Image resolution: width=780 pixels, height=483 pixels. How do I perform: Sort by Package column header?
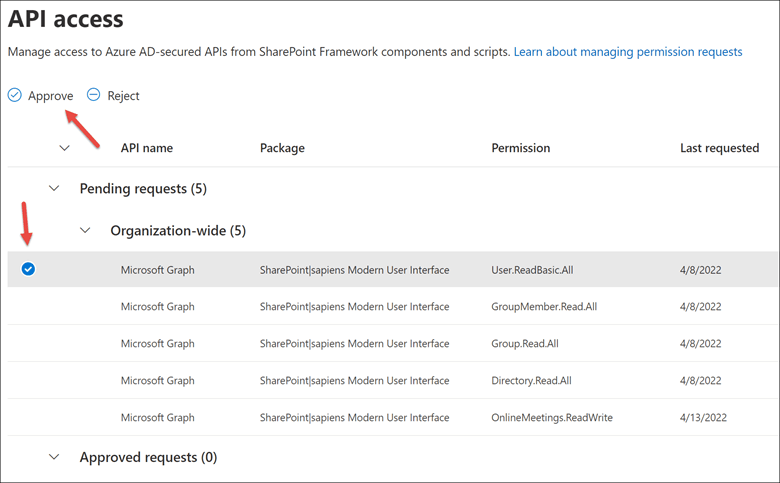[282, 148]
